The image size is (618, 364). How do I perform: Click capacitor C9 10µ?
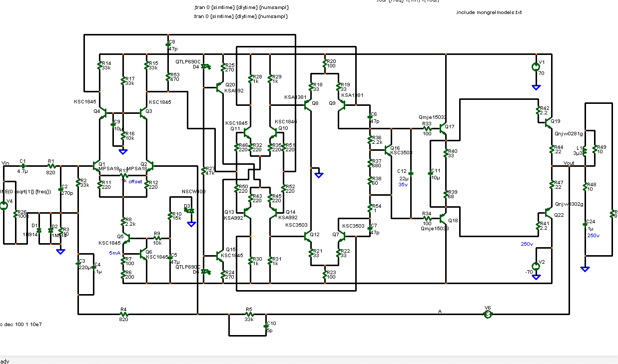(x=113, y=123)
